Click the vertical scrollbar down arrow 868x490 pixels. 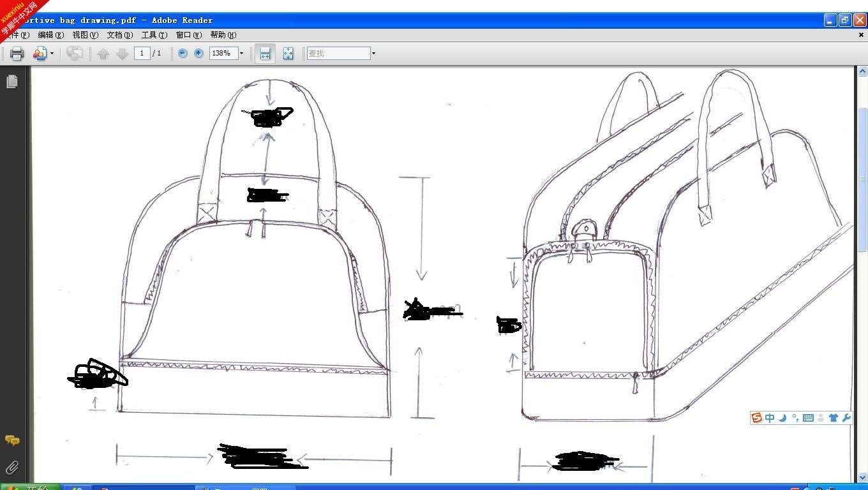pos(862,477)
